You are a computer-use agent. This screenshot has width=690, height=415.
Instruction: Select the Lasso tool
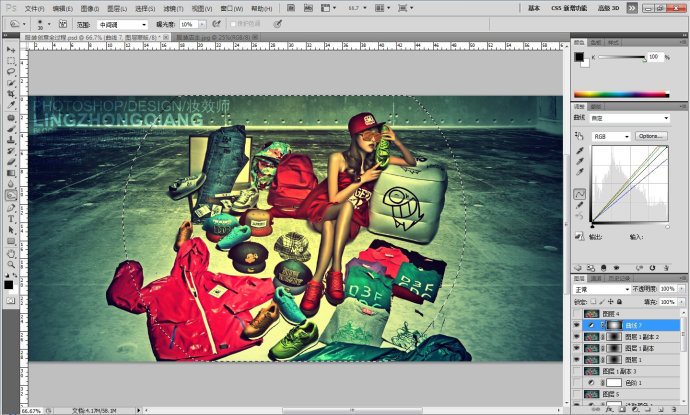click(11, 71)
